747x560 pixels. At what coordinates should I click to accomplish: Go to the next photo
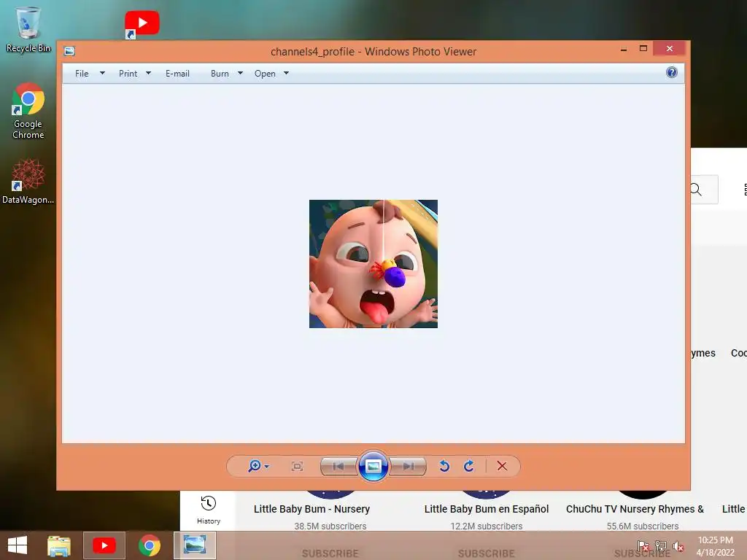point(408,466)
